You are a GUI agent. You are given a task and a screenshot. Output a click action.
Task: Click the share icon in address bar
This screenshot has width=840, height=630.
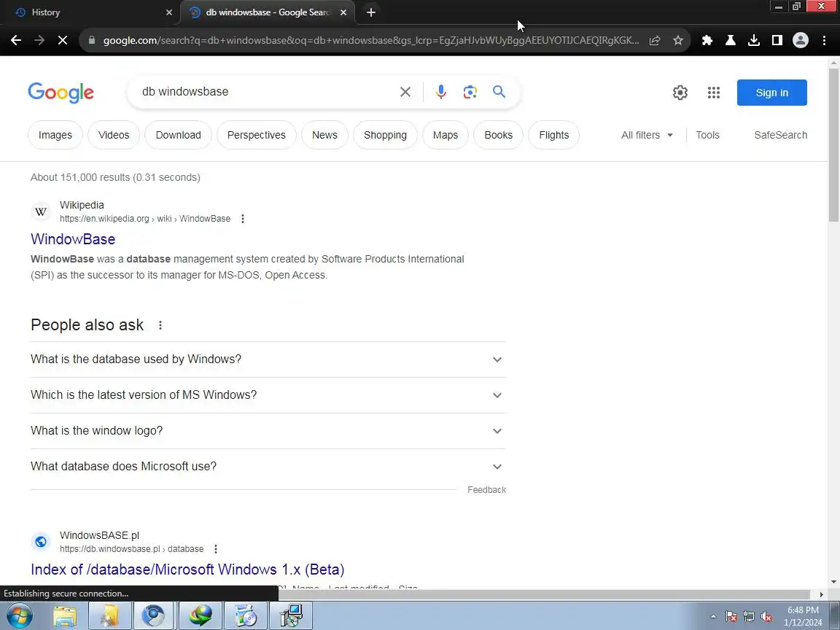tap(655, 40)
